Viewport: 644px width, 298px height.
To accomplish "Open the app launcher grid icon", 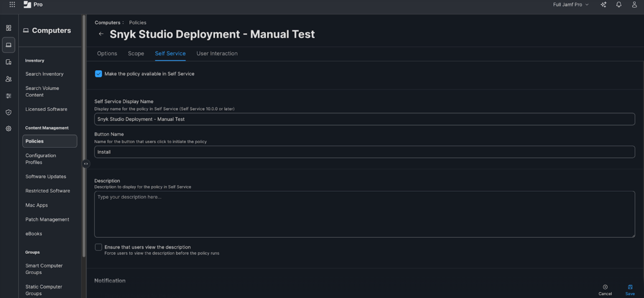I will [x=12, y=5].
